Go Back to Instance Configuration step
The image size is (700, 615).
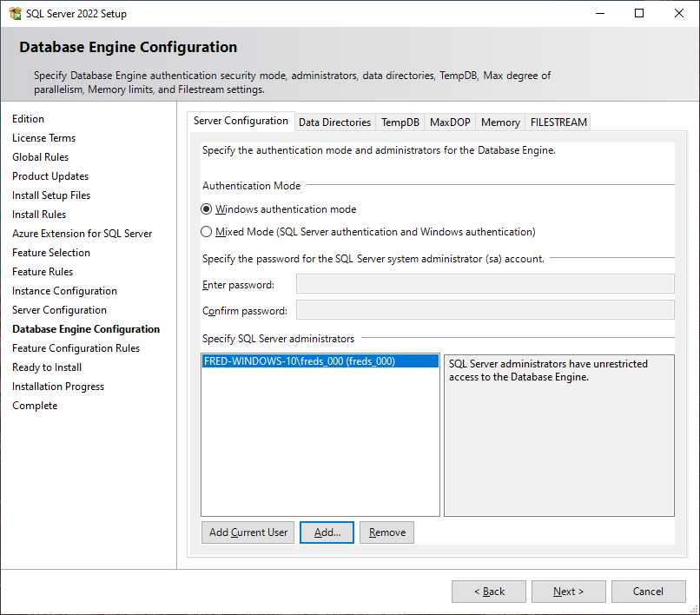click(x=488, y=591)
